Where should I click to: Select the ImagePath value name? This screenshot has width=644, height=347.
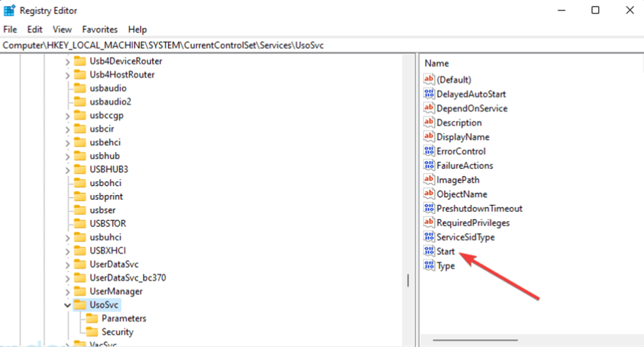(458, 180)
